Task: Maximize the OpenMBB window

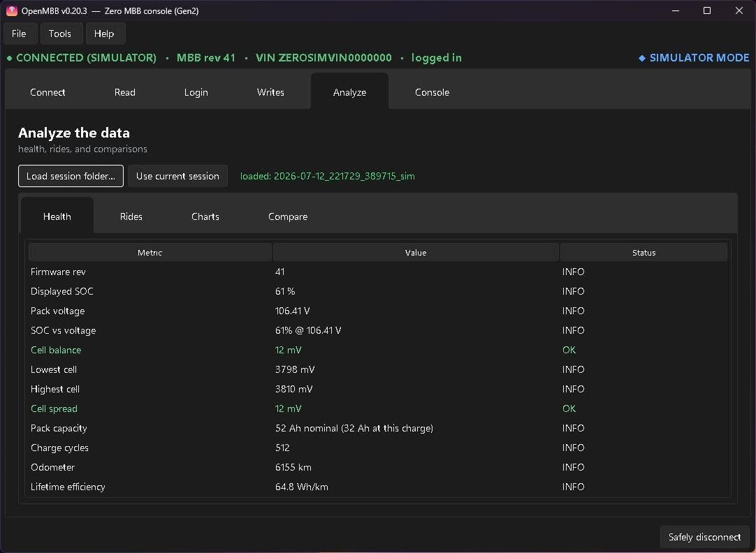Action: coord(707,10)
